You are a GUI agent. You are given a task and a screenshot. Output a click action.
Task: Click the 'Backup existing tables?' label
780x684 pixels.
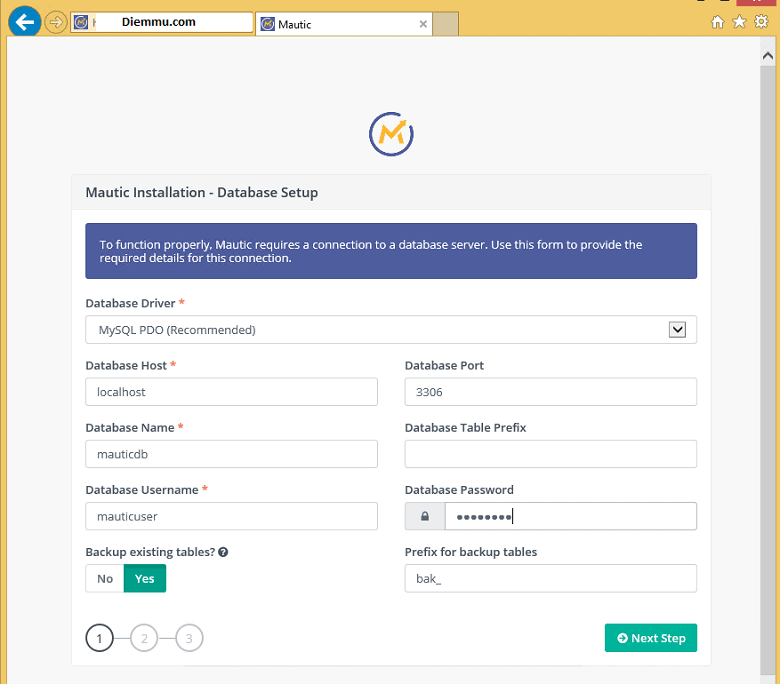[150, 552]
